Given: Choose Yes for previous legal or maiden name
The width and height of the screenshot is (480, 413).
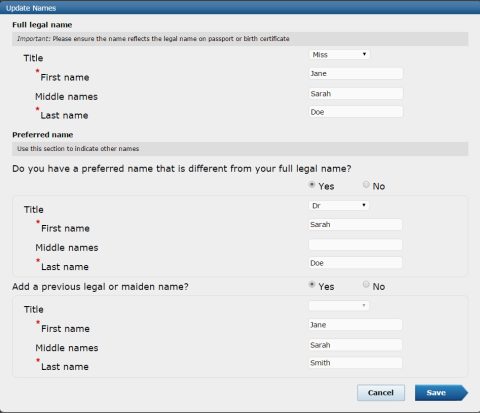Looking at the screenshot, I should pyautogui.click(x=312, y=284).
